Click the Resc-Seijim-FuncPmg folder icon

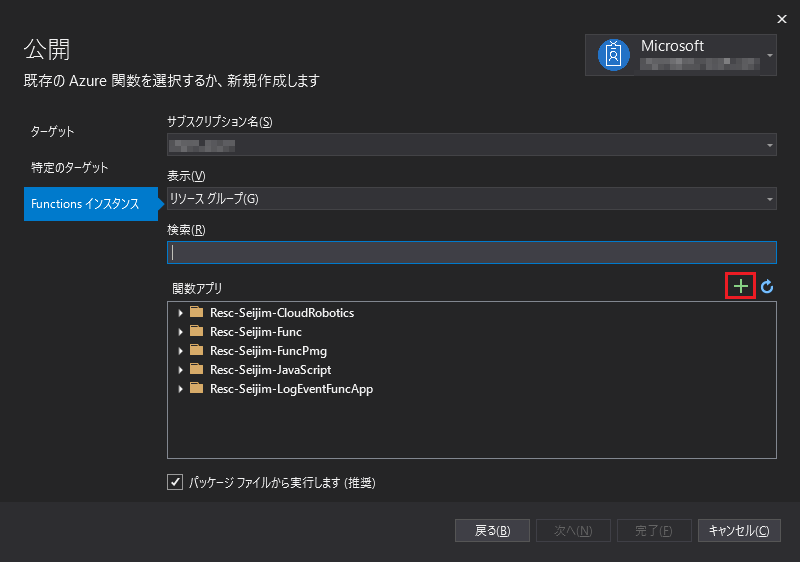click(x=196, y=350)
